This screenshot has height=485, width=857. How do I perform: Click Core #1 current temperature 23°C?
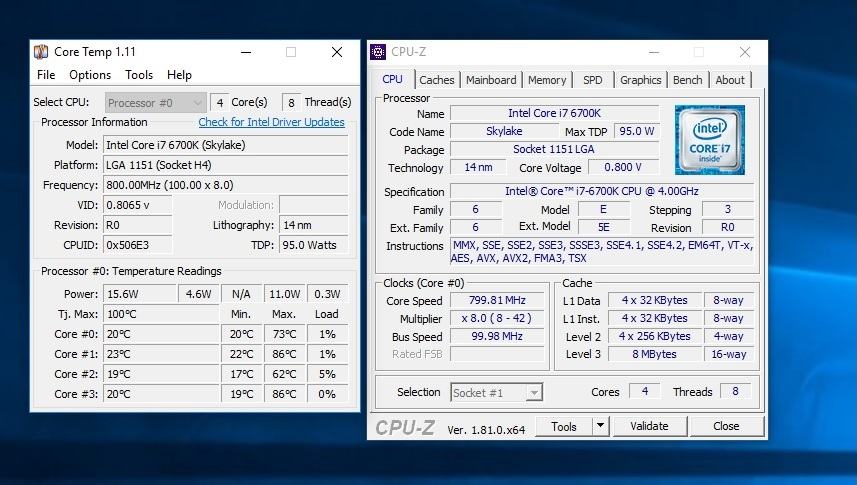point(161,354)
